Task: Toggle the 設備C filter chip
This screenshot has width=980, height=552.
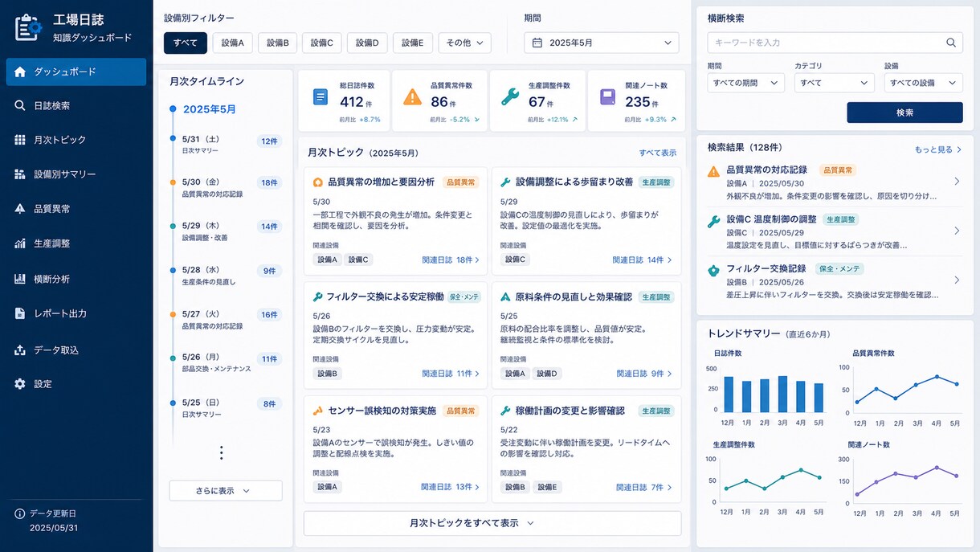Action: [322, 43]
